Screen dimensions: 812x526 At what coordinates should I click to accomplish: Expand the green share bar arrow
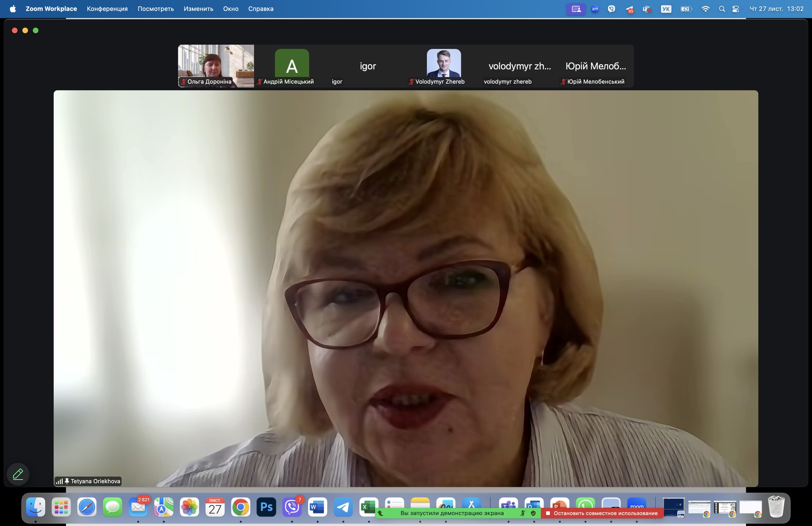pos(380,513)
